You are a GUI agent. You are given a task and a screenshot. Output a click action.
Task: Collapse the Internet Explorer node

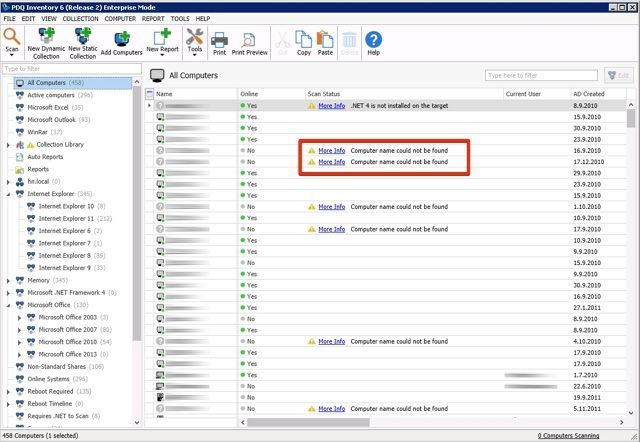[8, 194]
